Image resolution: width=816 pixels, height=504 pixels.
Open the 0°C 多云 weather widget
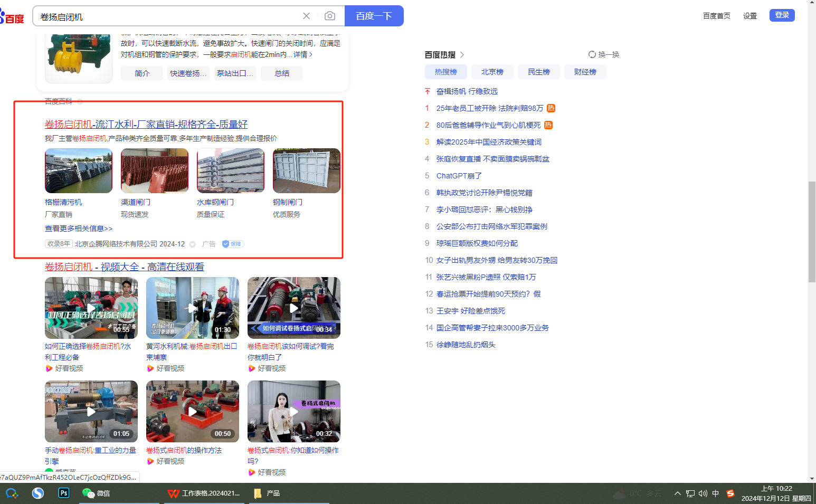pyautogui.click(x=637, y=493)
